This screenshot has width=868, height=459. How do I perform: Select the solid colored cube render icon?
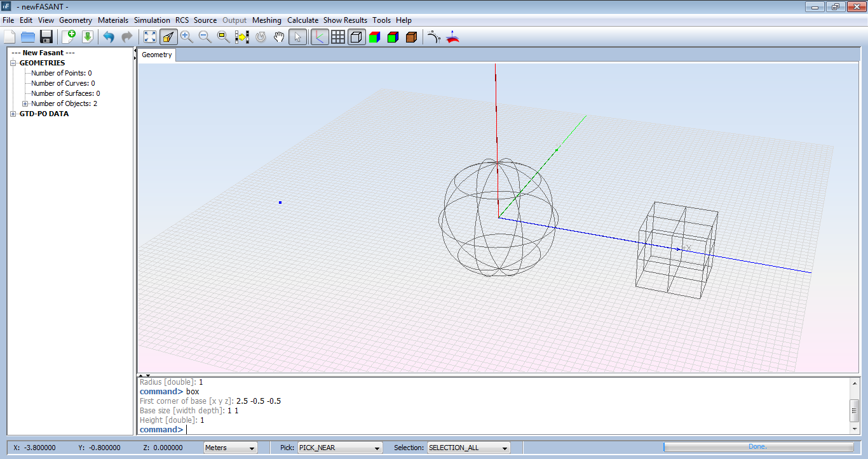tap(374, 37)
